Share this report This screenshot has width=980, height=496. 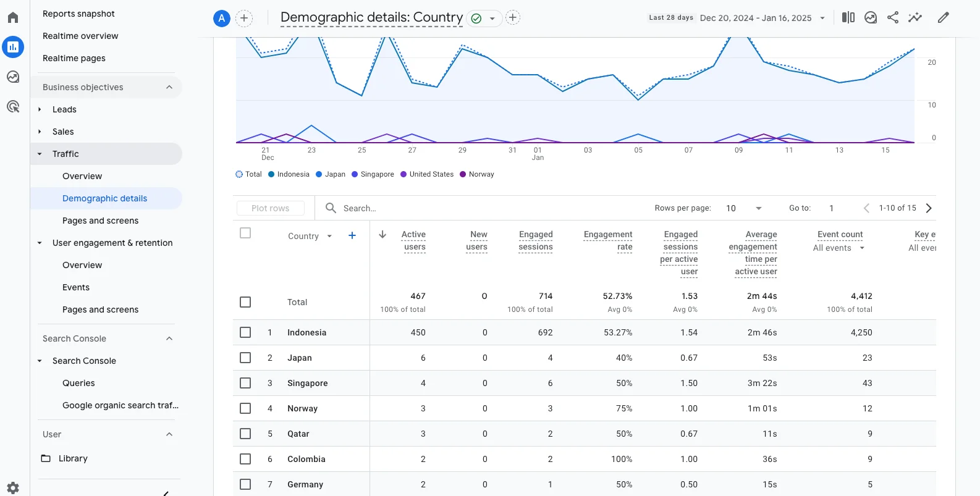coord(893,17)
